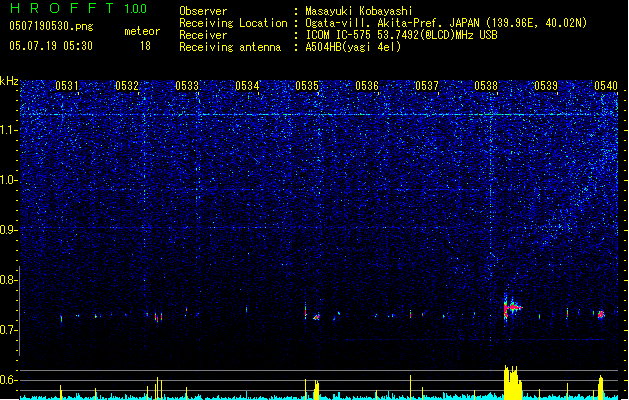
Task: Click the Receiving Location label
Action: pyautogui.click(x=233, y=23)
